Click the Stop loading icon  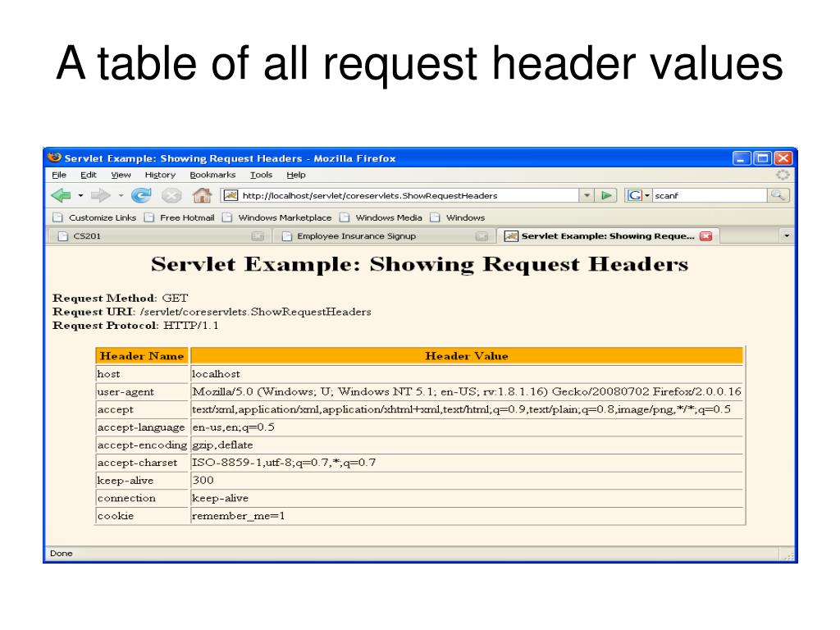(x=171, y=195)
